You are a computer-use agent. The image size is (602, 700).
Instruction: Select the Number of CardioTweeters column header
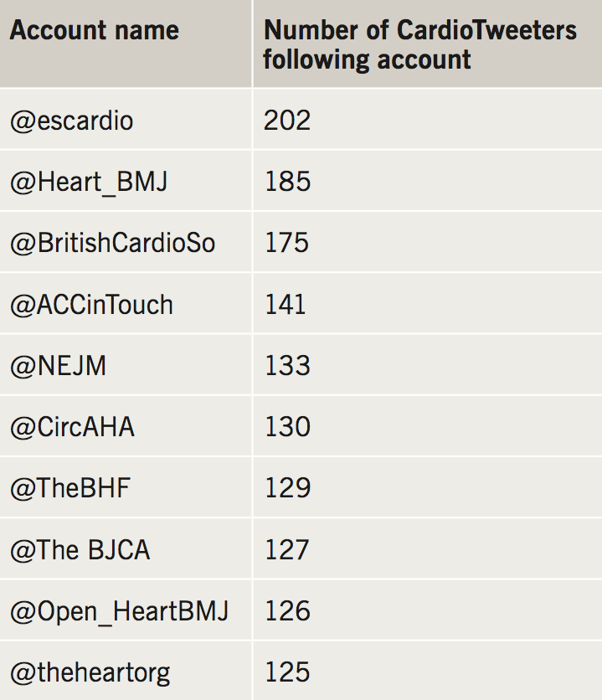(x=419, y=44)
